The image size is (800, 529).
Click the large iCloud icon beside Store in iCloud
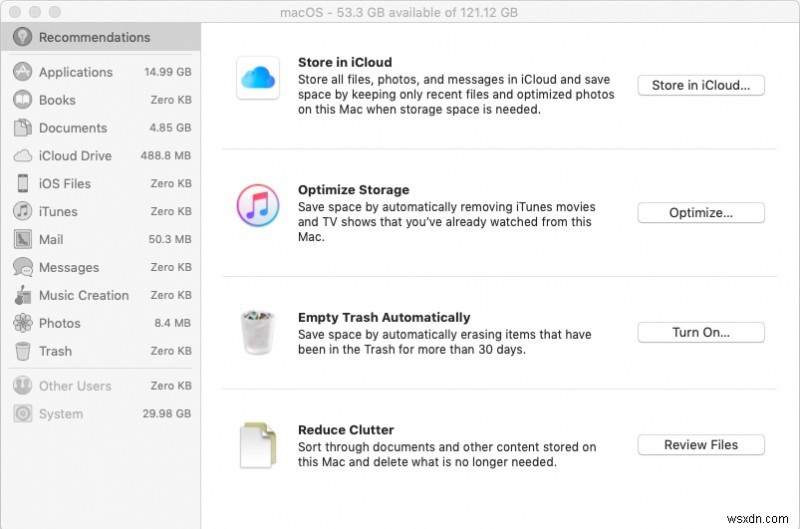click(x=258, y=78)
